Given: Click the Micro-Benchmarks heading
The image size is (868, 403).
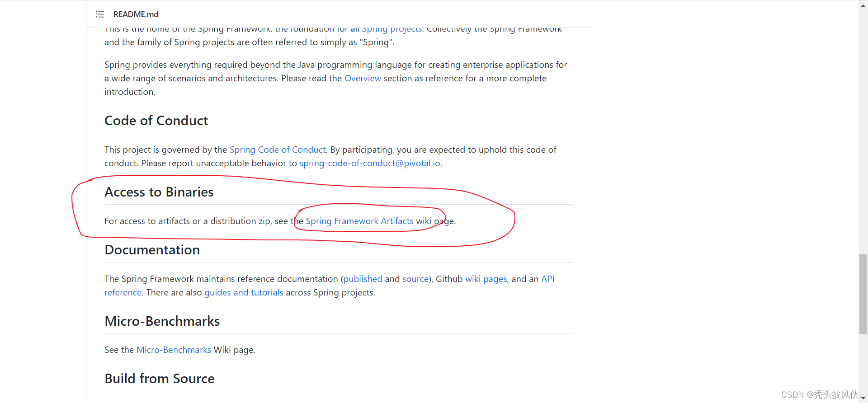Looking at the screenshot, I should click(x=162, y=321).
